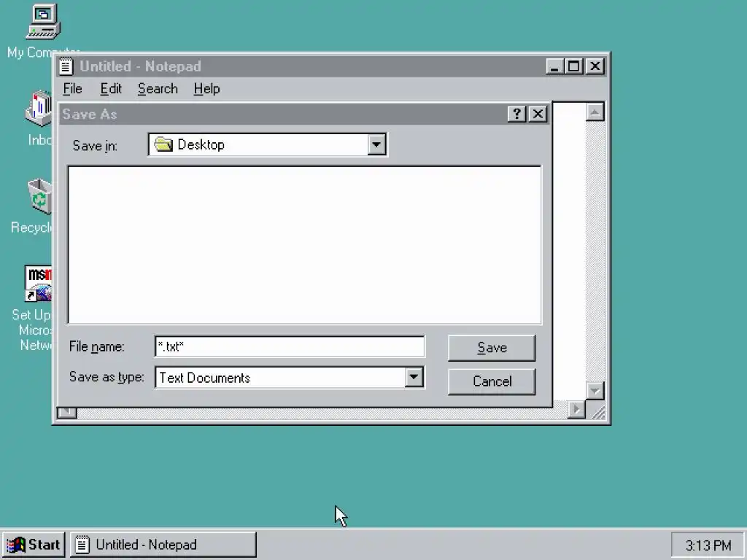Select the Recycle Bin desktop icon

click(x=40, y=196)
